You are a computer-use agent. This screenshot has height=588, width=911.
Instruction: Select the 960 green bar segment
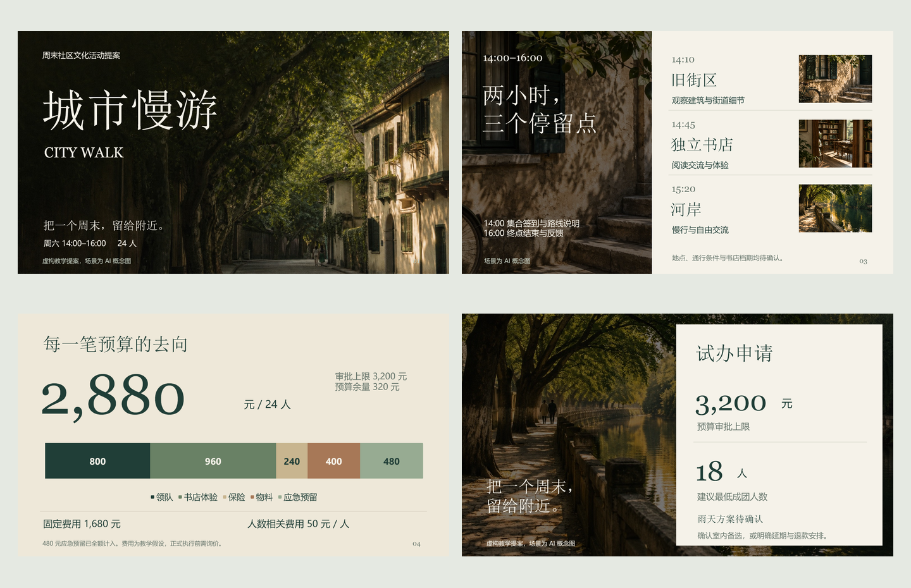point(213,461)
